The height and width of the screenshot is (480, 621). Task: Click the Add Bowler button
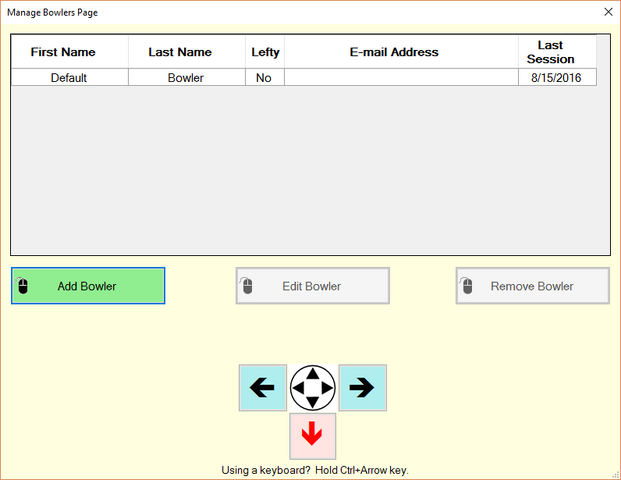pyautogui.click(x=88, y=286)
